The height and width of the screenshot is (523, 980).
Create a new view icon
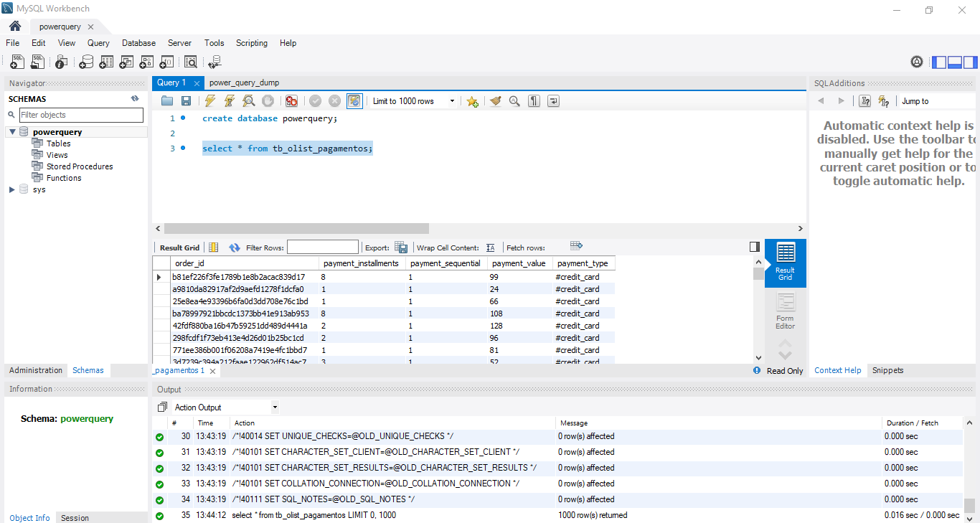point(126,62)
